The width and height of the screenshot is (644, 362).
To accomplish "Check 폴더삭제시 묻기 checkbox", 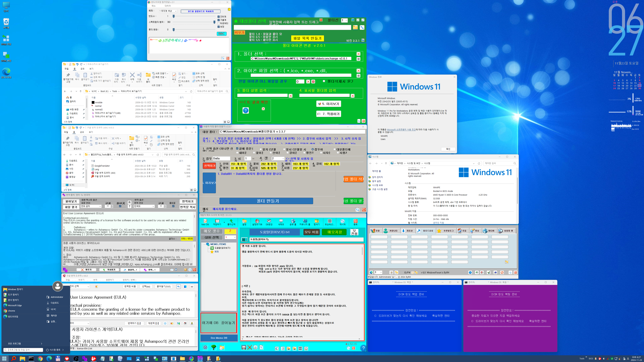I will (324, 81).
